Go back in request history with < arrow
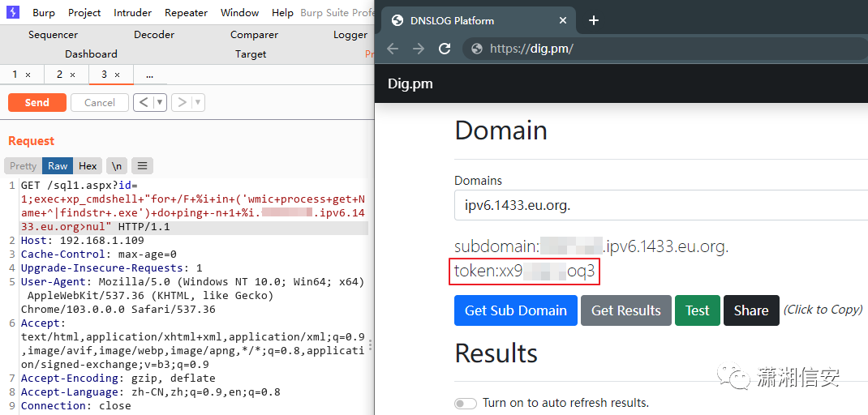The height and width of the screenshot is (415, 868). click(x=144, y=102)
